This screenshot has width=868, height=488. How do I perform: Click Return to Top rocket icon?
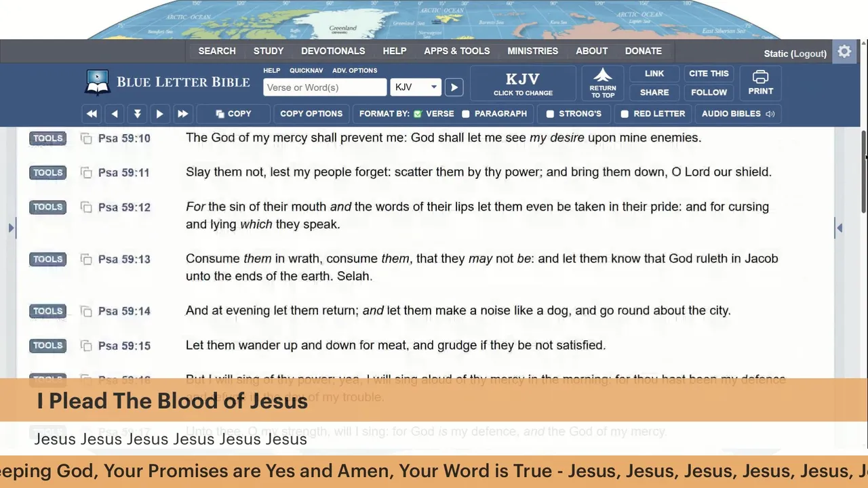click(603, 83)
